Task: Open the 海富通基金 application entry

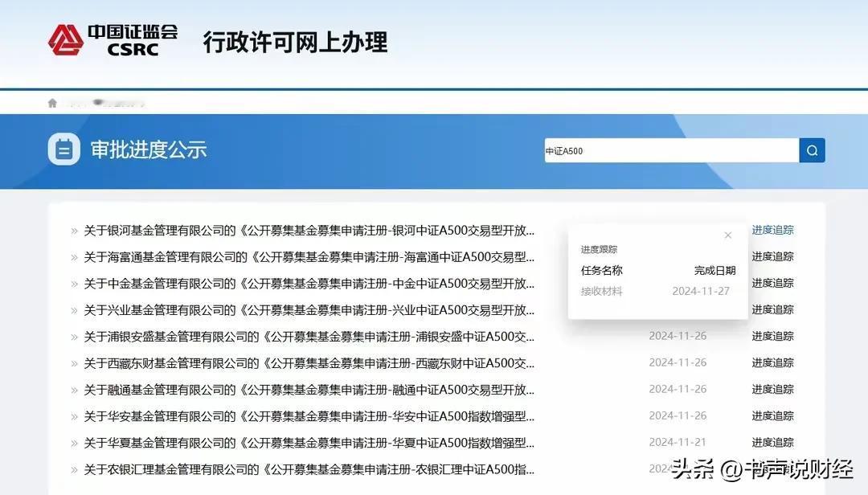Action: click(309, 257)
